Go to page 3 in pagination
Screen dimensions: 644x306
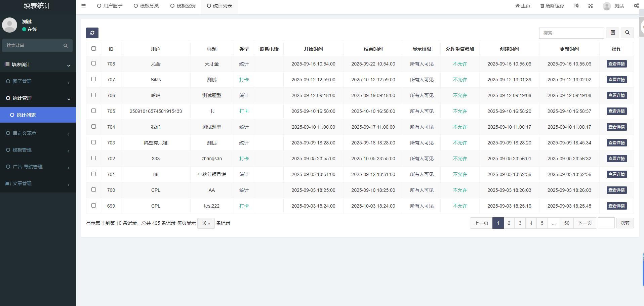tap(520, 223)
